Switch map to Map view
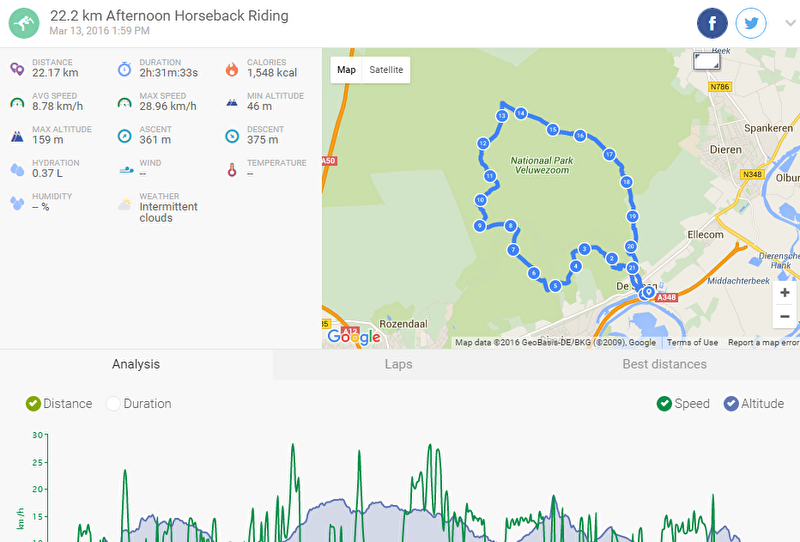Viewport: 800px width, 542px height. pyautogui.click(x=346, y=70)
